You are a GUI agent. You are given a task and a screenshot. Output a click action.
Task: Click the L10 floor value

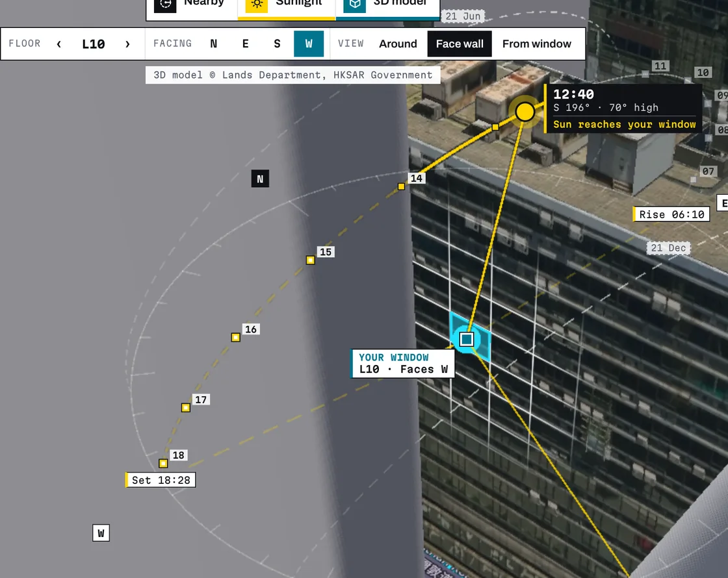(94, 44)
